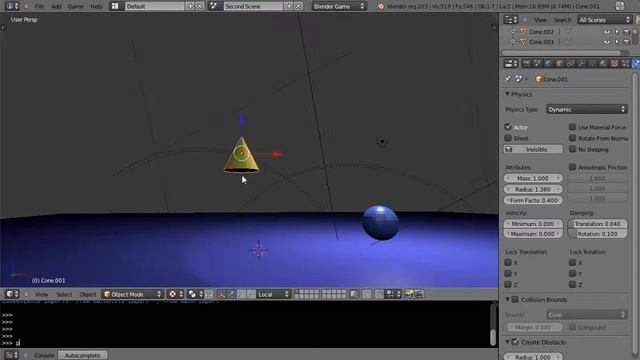Screen dimensions: 640x360
Task: Click the Default screen layout name field
Action: [x=154, y=6]
